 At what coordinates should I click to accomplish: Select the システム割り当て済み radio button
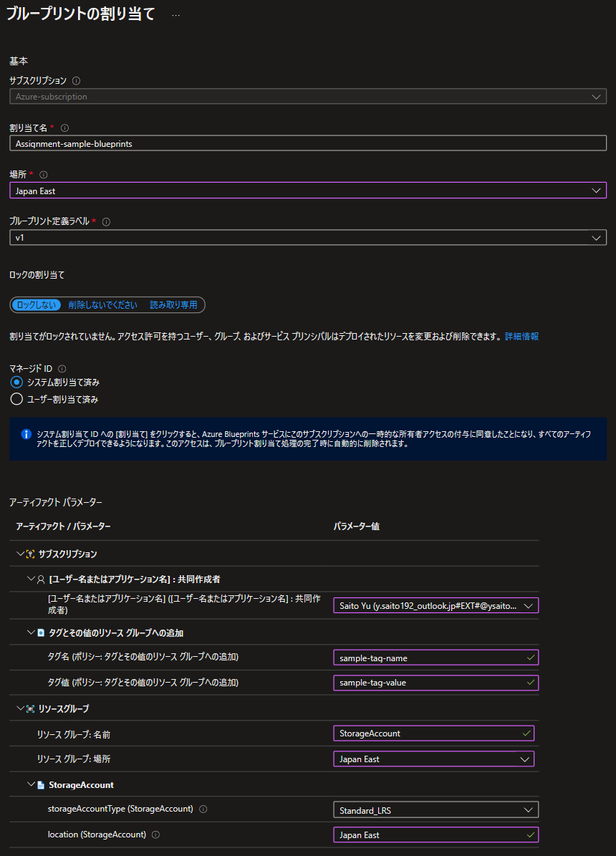pos(17,382)
